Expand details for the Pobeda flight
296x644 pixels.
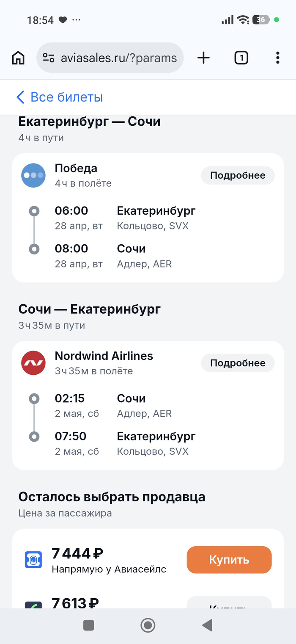click(238, 175)
